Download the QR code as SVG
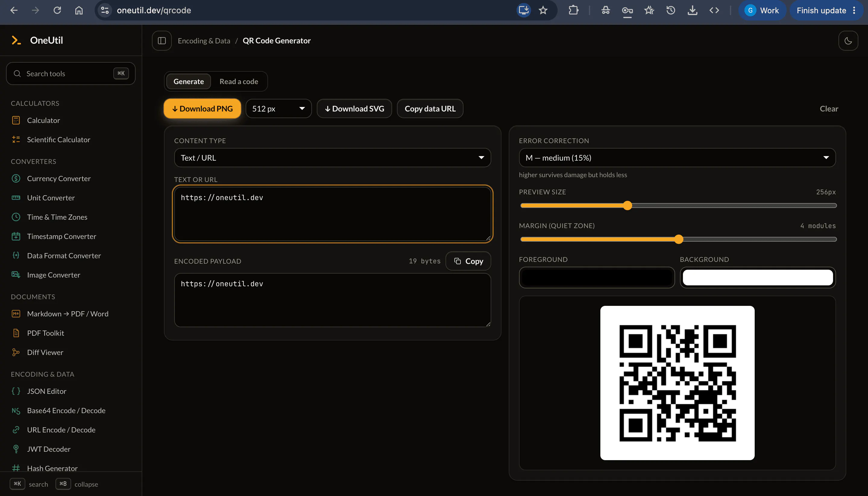The width and height of the screenshot is (868, 496). (354, 109)
